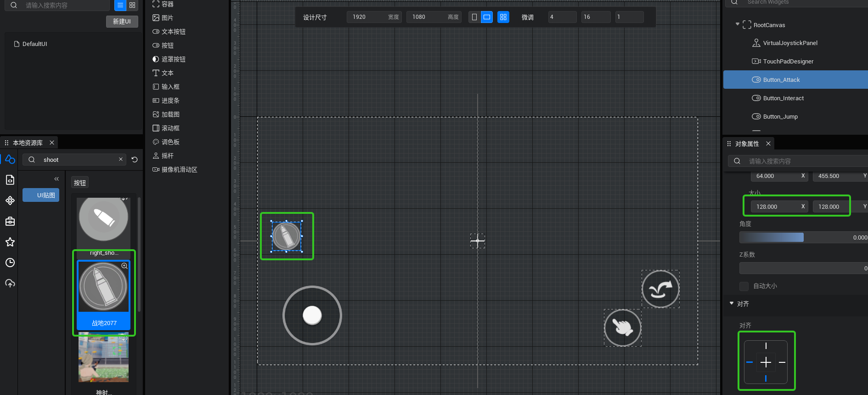
Task: Select the 文本按钮 text button widget
Action: pos(169,32)
